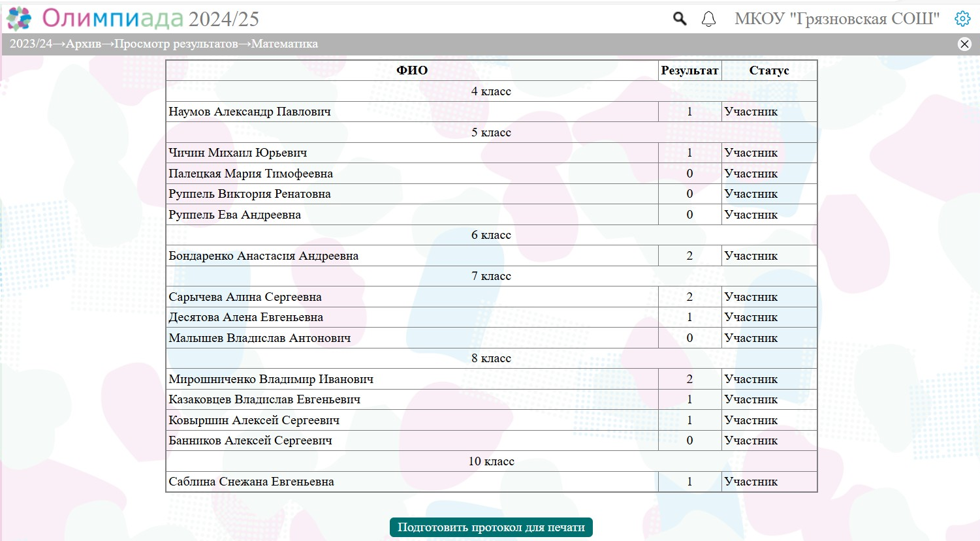Click Участник status for Саблина Снежана

(x=751, y=482)
